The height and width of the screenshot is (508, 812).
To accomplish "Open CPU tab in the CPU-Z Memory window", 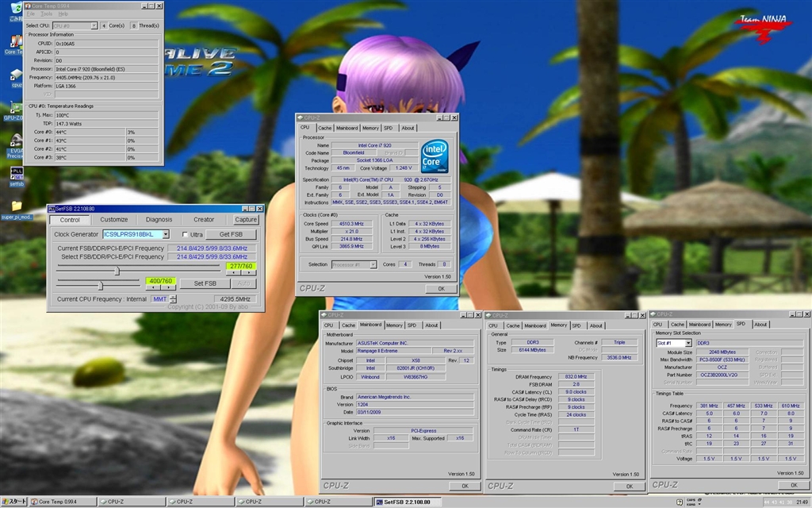I will coord(493,325).
